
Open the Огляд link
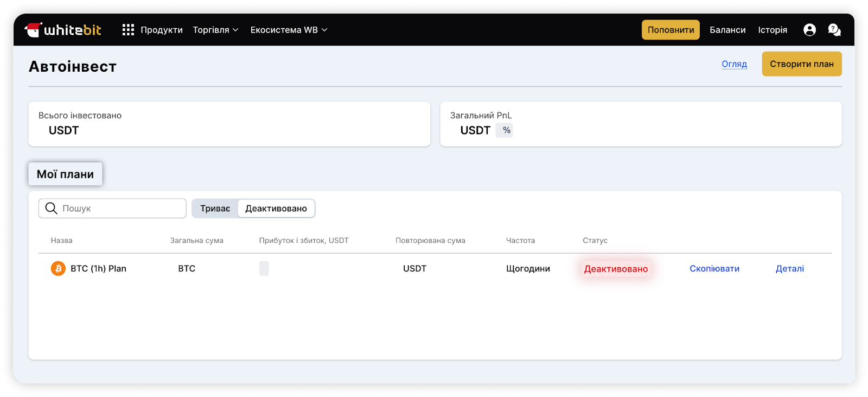click(x=734, y=64)
